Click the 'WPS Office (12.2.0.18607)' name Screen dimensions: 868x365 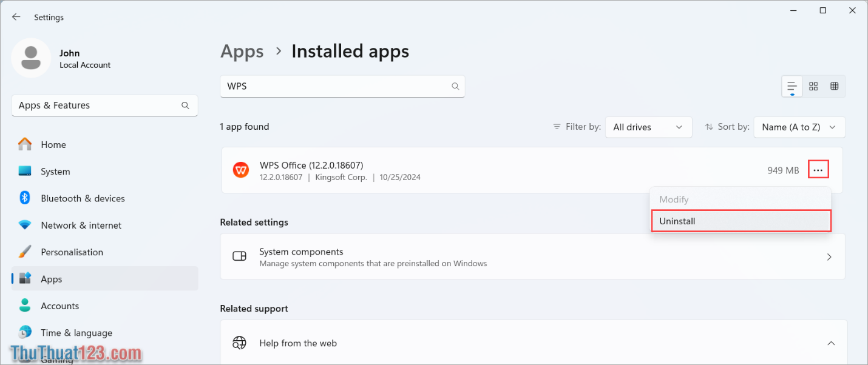[311, 166]
